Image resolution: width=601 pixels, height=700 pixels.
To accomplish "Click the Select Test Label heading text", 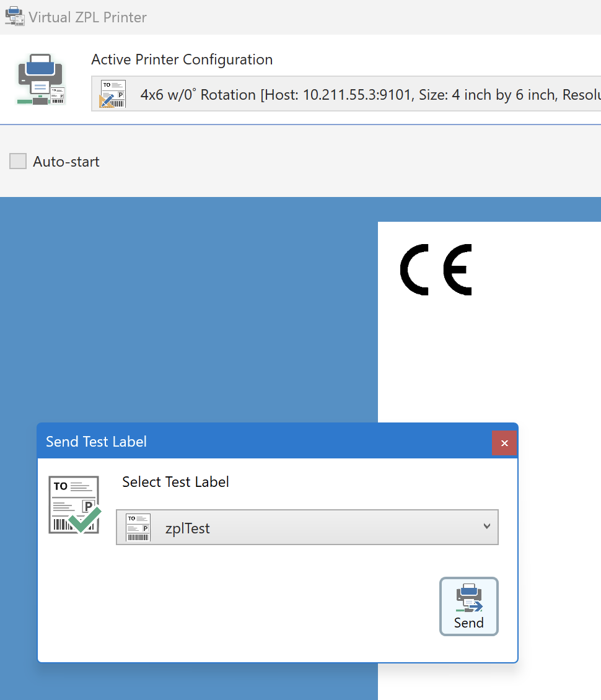I will (175, 481).
